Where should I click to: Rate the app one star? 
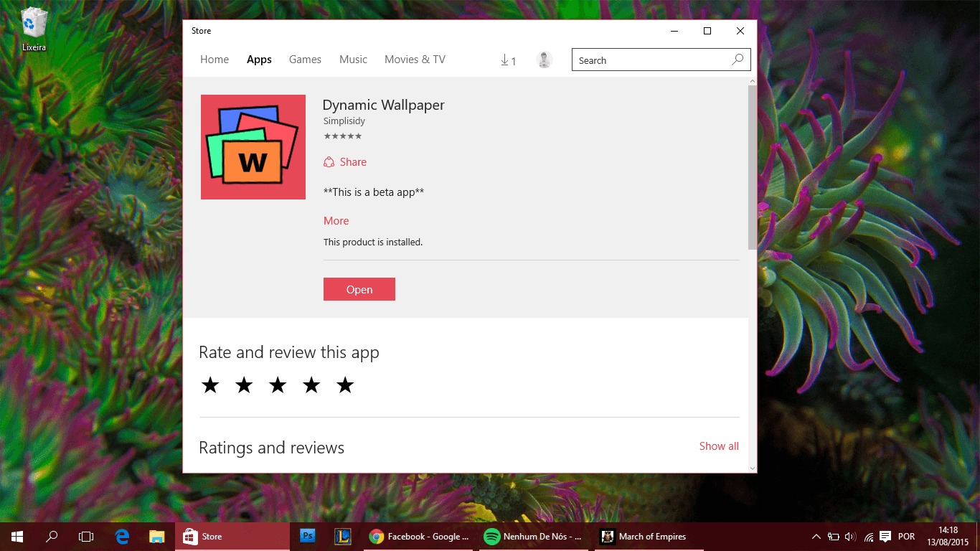[210, 385]
